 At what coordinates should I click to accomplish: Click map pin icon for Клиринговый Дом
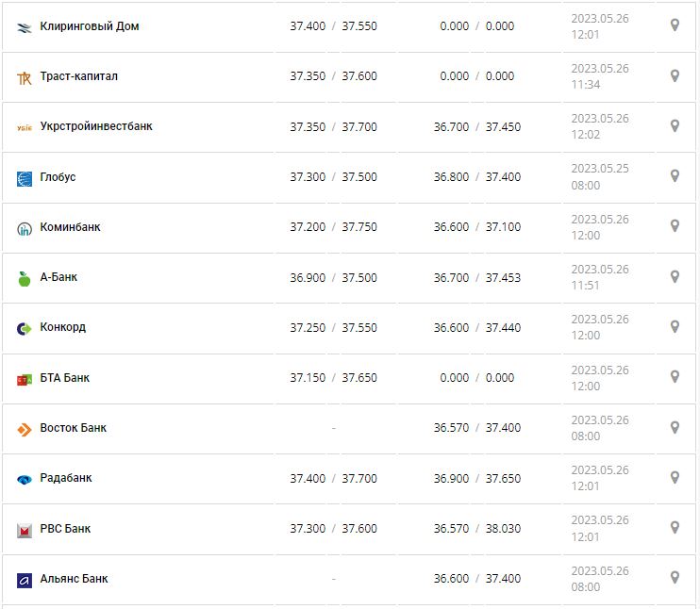pos(675,25)
